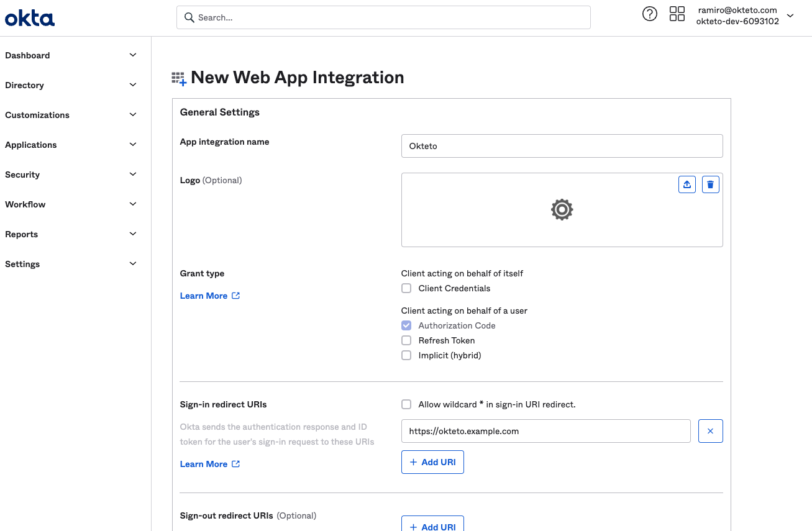Click the General Settings heading

tap(220, 112)
